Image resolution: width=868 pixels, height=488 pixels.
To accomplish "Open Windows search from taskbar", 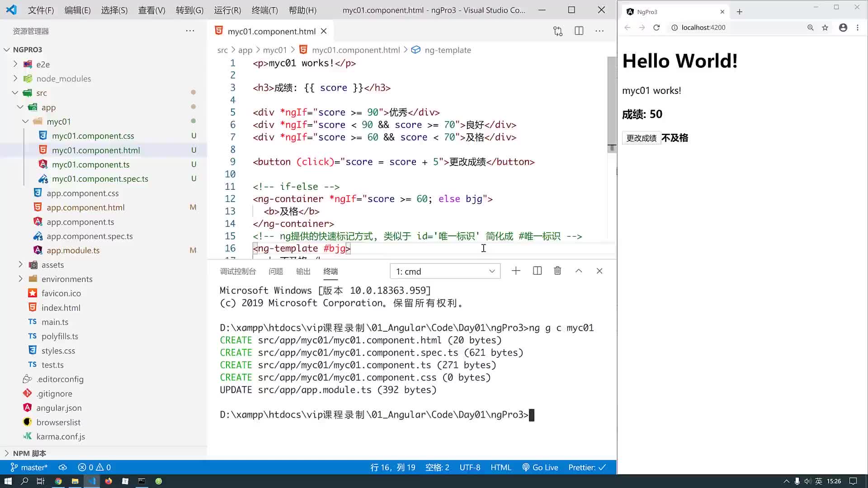I will (24, 481).
